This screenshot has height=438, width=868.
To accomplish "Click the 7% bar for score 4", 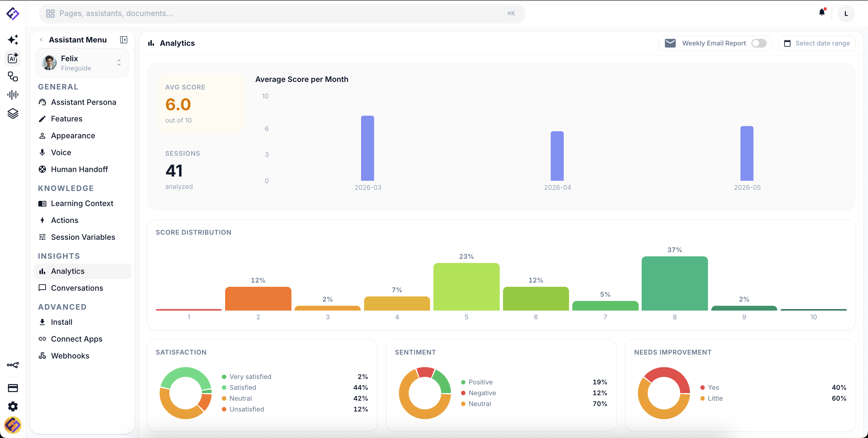I will (x=397, y=303).
